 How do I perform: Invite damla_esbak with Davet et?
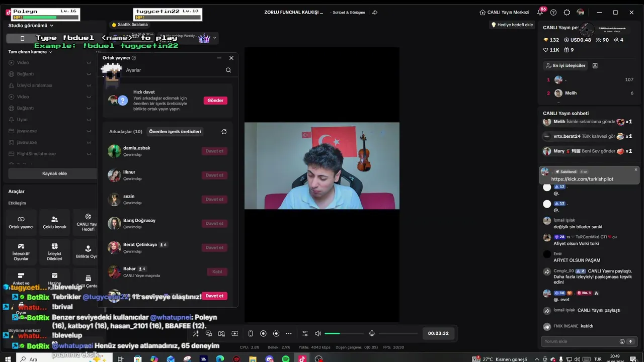214,151
